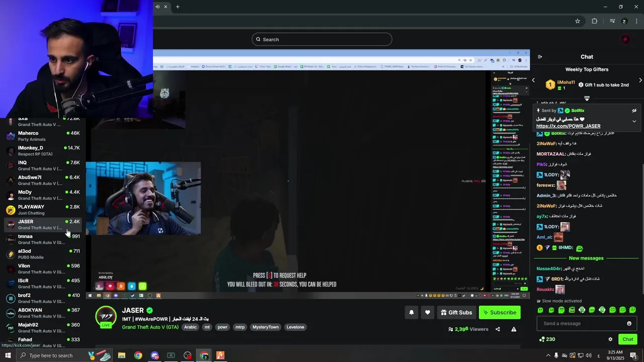Open the x.com/POWR_JASER link
Image resolution: width=644 pixels, height=362 pixels.
tap(568, 126)
